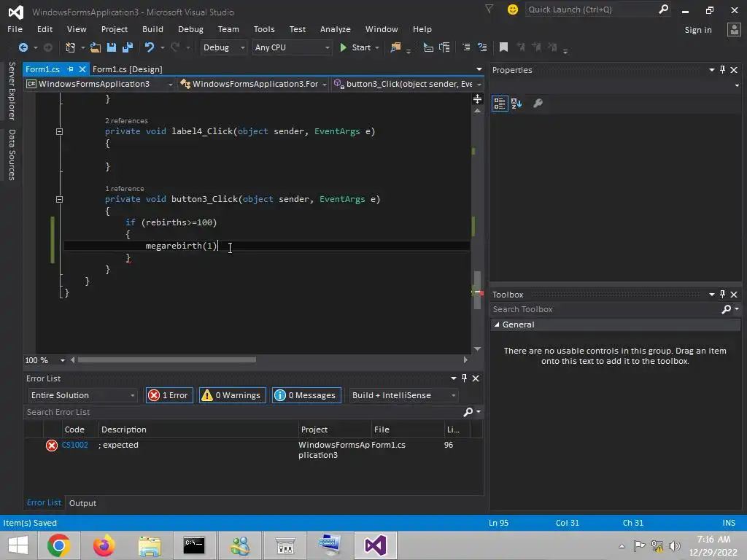Click the Auto Hide pin on the Error List panel
The image size is (747, 560).
(464, 378)
